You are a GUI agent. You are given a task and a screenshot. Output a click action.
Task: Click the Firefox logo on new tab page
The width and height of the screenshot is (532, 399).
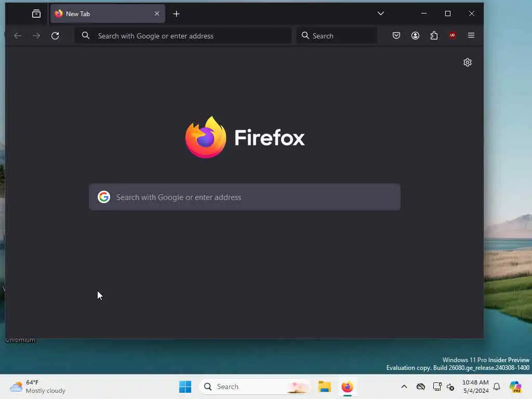point(244,137)
